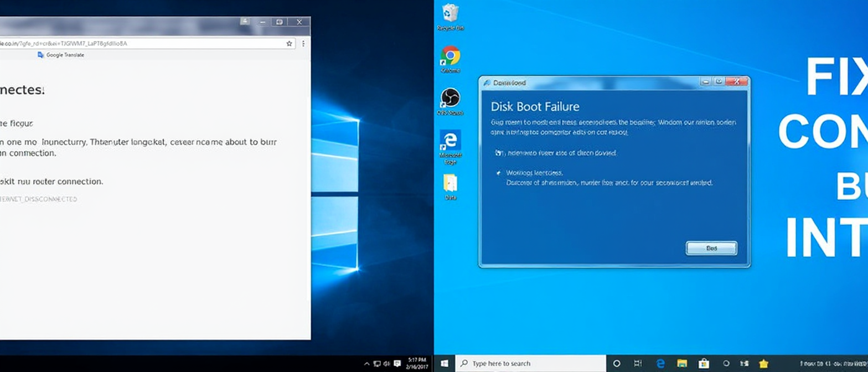Open Task View from the taskbar

(x=638, y=364)
